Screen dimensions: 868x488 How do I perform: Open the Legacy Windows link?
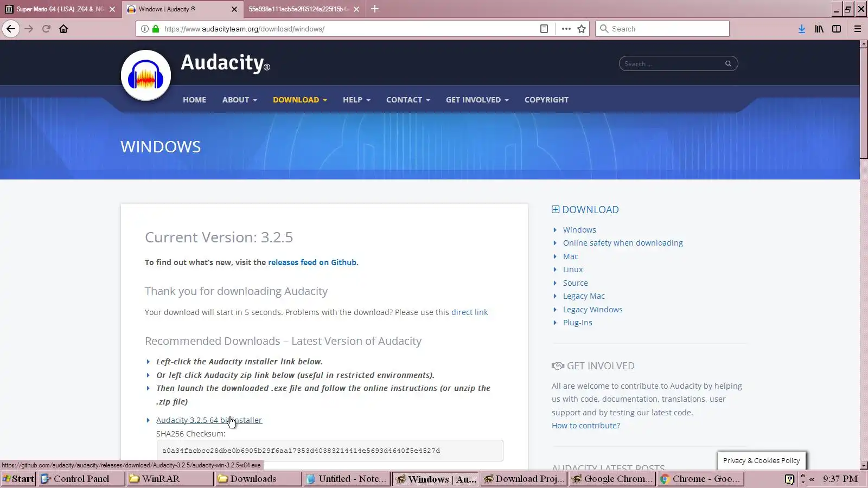pyautogui.click(x=592, y=310)
